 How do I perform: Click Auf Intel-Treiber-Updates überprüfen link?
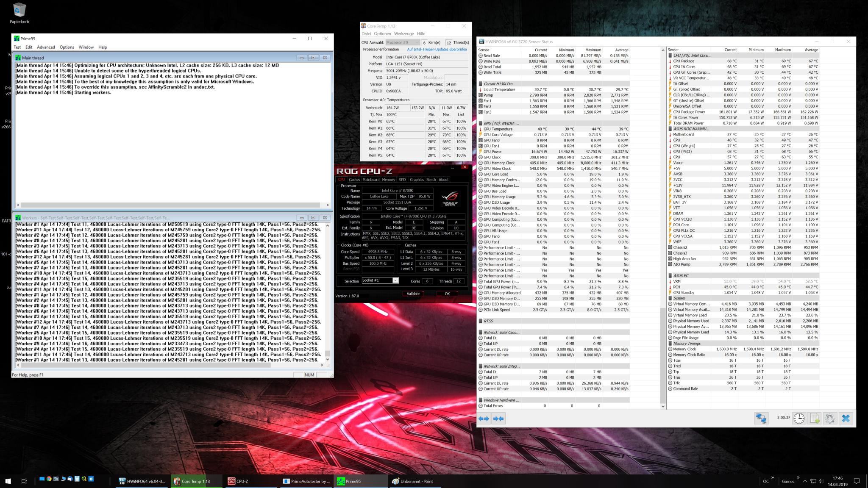[x=437, y=50]
